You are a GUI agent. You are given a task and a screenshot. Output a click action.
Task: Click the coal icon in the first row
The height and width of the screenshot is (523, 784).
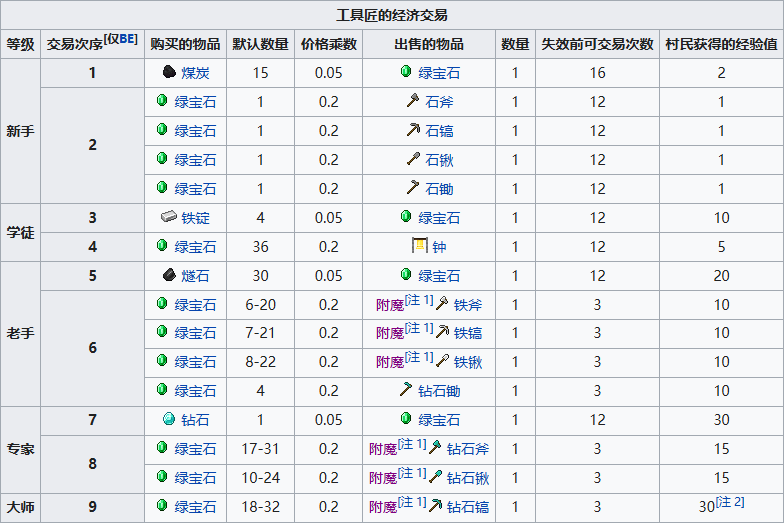170,73
